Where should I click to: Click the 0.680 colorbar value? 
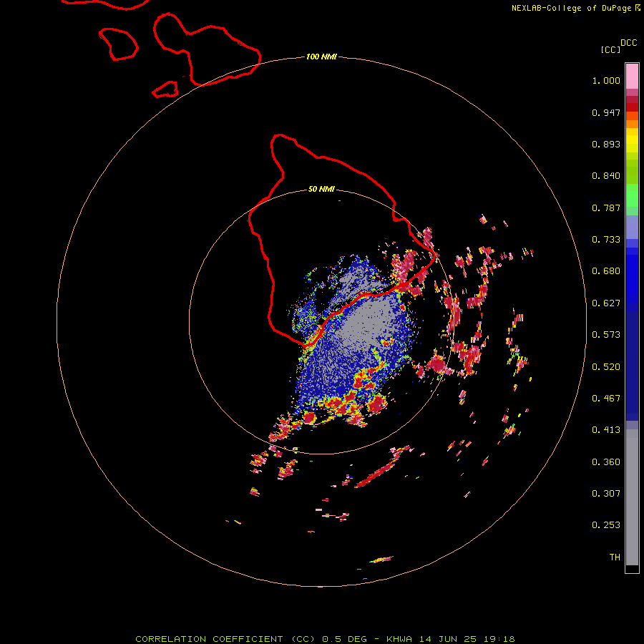606,271
